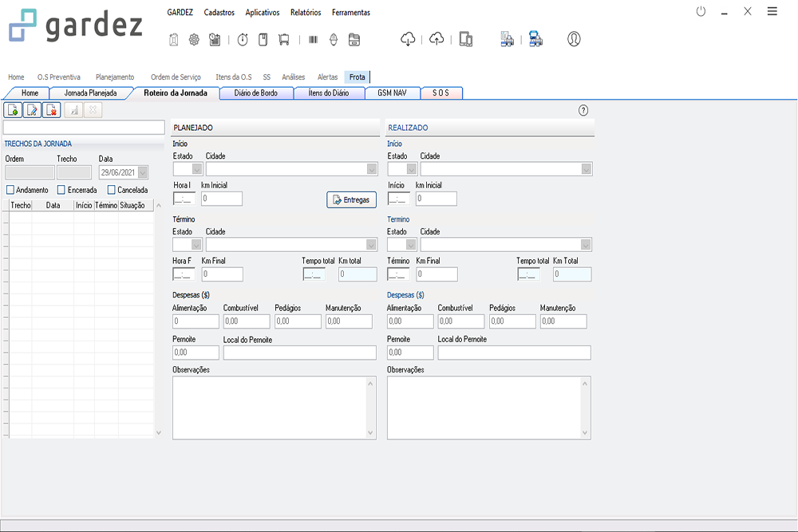Click the Realizado Observações scroll-up arrow

tap(585, 384)
